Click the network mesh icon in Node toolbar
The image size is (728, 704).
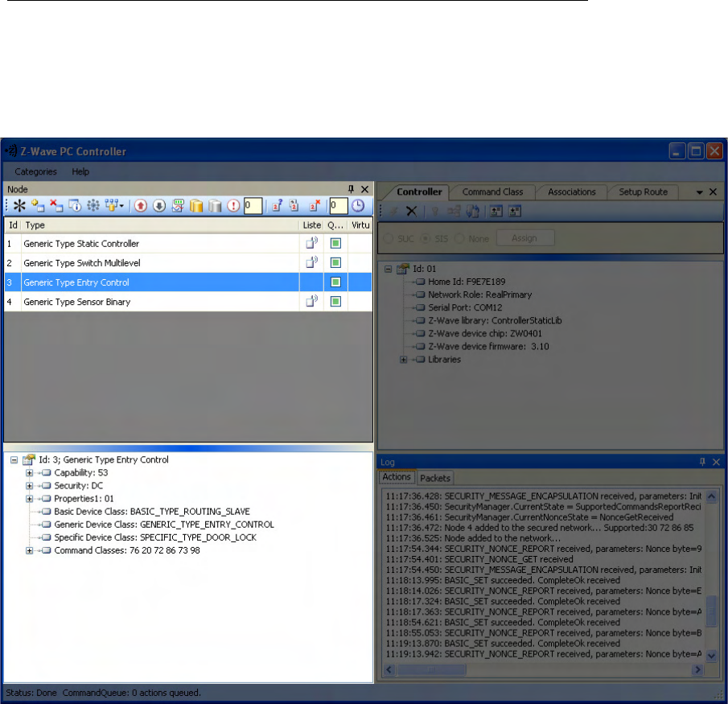tap(93, 206)
